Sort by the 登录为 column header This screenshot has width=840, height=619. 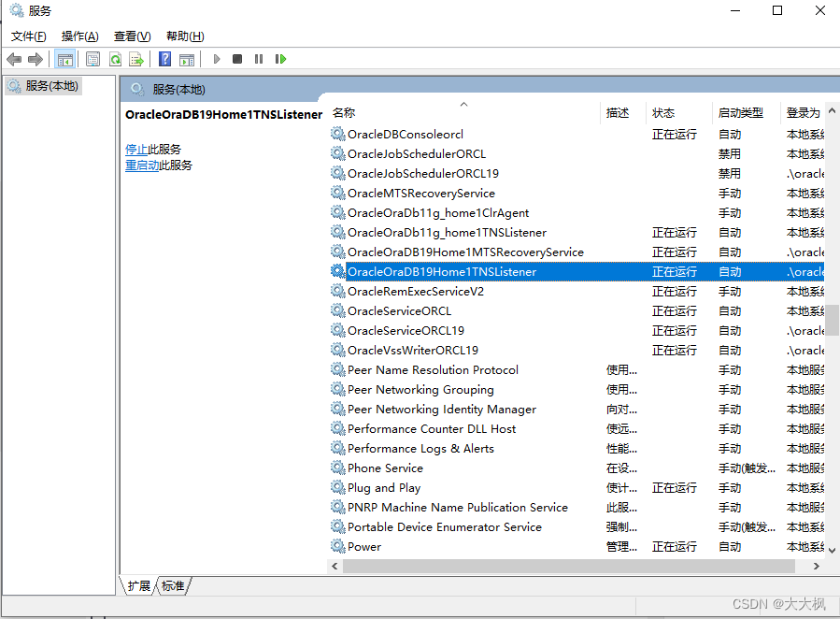[803, 113]
